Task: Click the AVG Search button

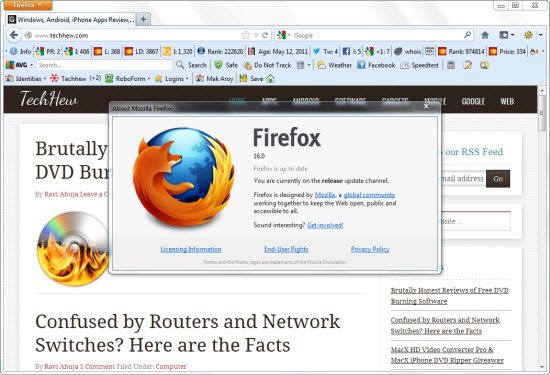Action: coord(192,65)
